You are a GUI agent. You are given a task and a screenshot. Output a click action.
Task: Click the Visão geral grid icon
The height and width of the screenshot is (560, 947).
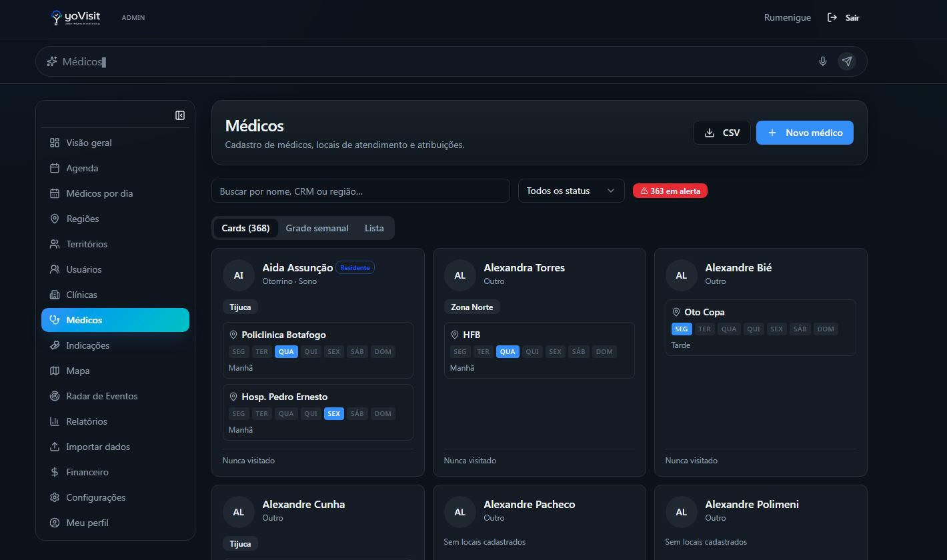pos(55,143)
